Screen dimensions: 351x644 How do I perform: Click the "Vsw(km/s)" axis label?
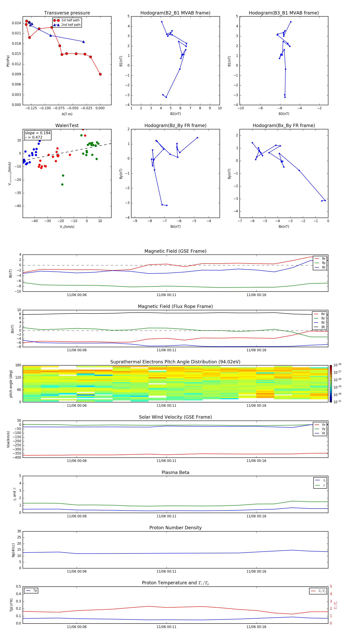click(x=8, y=439)
